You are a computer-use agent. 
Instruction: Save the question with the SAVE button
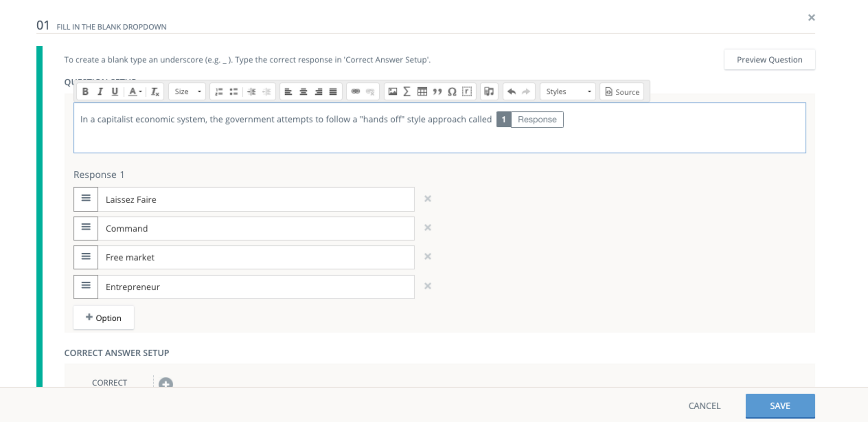[x=780, y=406]
